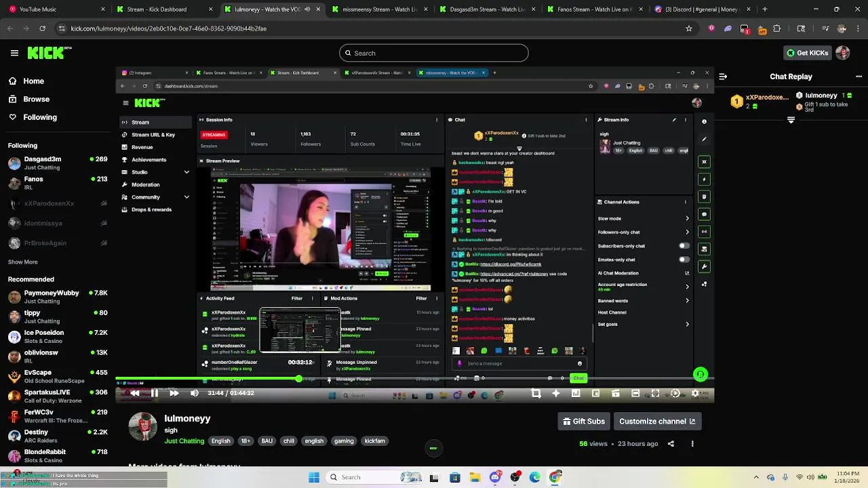Open Ice Poseidon recommended channel
Screen dimensions: 868x488
pyautogui.click(x=58, y=337)
